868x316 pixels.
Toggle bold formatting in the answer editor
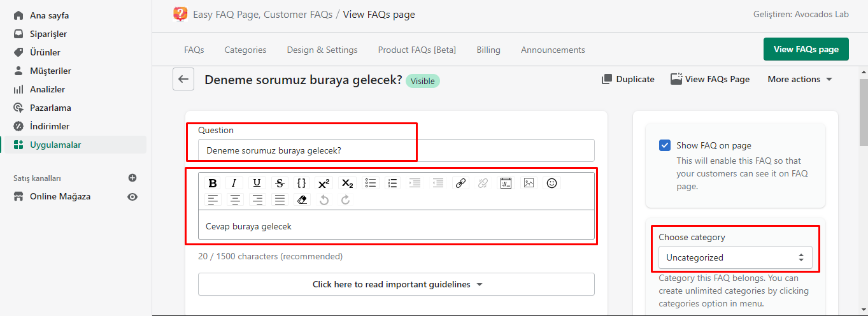click(x=213, y=183)
